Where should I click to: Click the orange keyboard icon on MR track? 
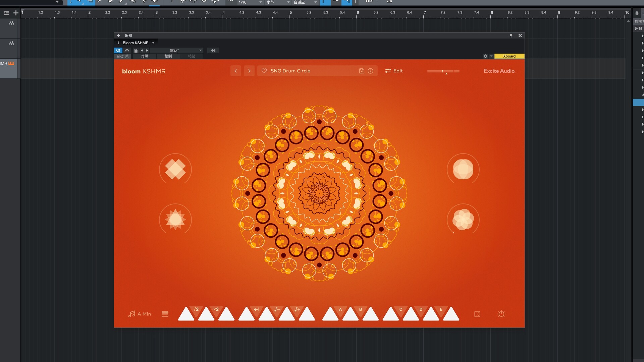point(11,63)
